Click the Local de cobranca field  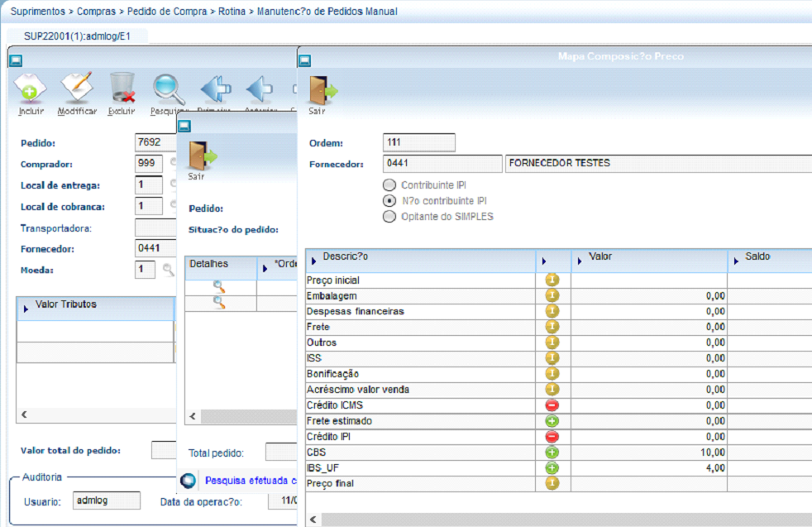(x=149, y=206)
